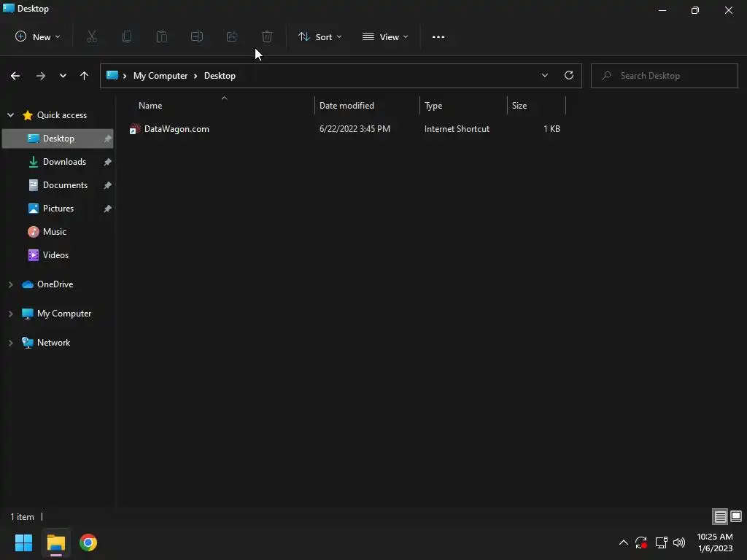Go forward with the right arrow
The image size is (747, 560).
[41, 76]
